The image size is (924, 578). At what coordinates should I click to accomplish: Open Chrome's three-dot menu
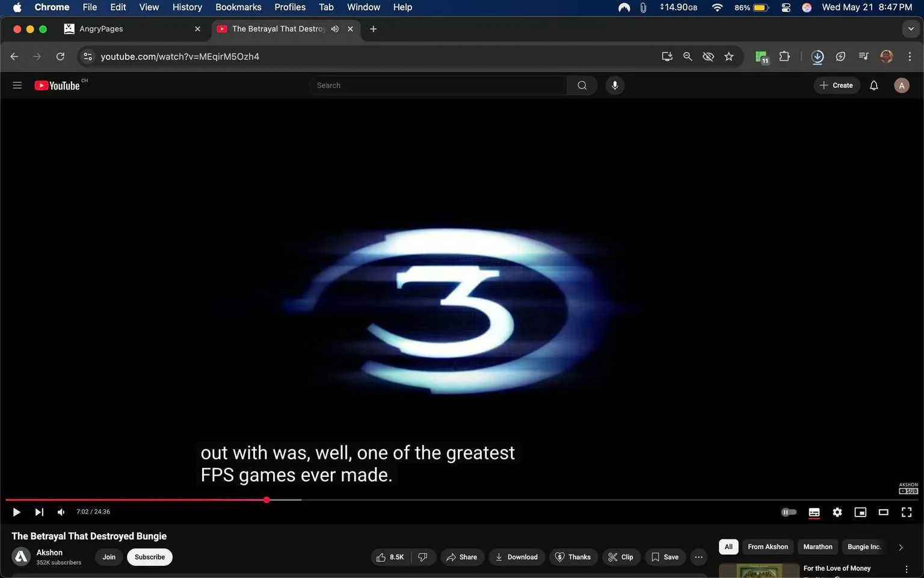coord(910,56)
